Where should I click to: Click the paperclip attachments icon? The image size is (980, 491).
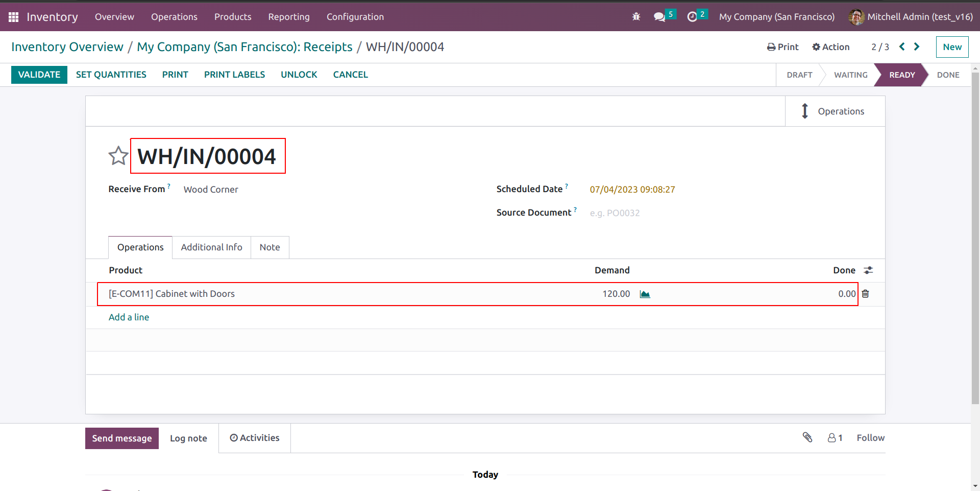(x=807, y=437)
